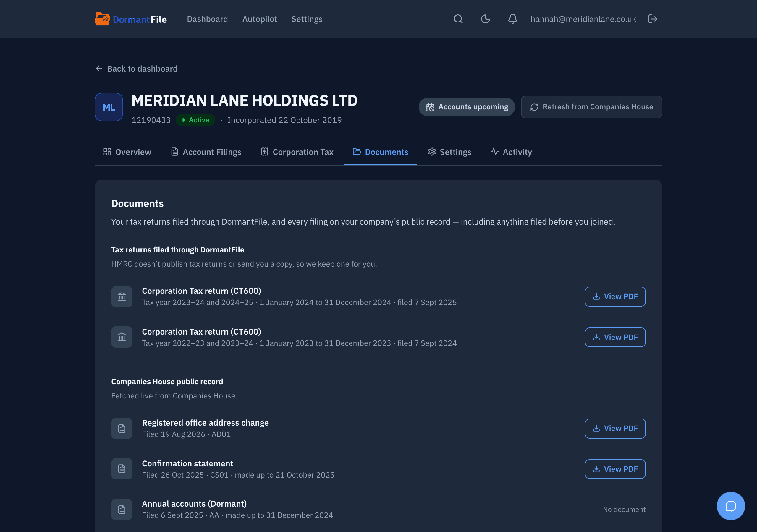The height and width of the screenshot is (532, 757).
Task: Click 'Incorporated 22 October 2019' text
Action: click(x=284, y=120)
